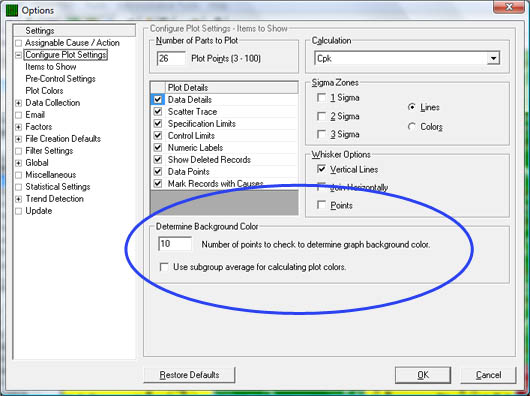Select Filter Settings in tree
The width and height of the screenshot is (530, 396).
[x=49, y=151]
